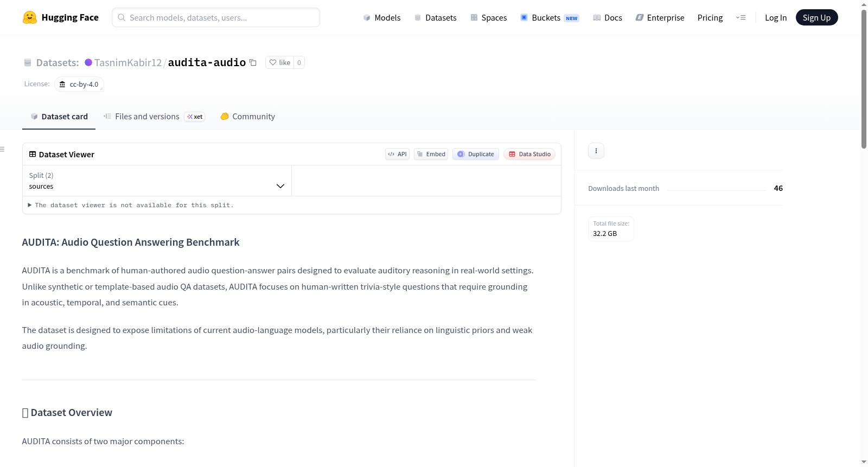Focus the search models, datasets, users field
868x467 pixels.
(x=216, y=17)
